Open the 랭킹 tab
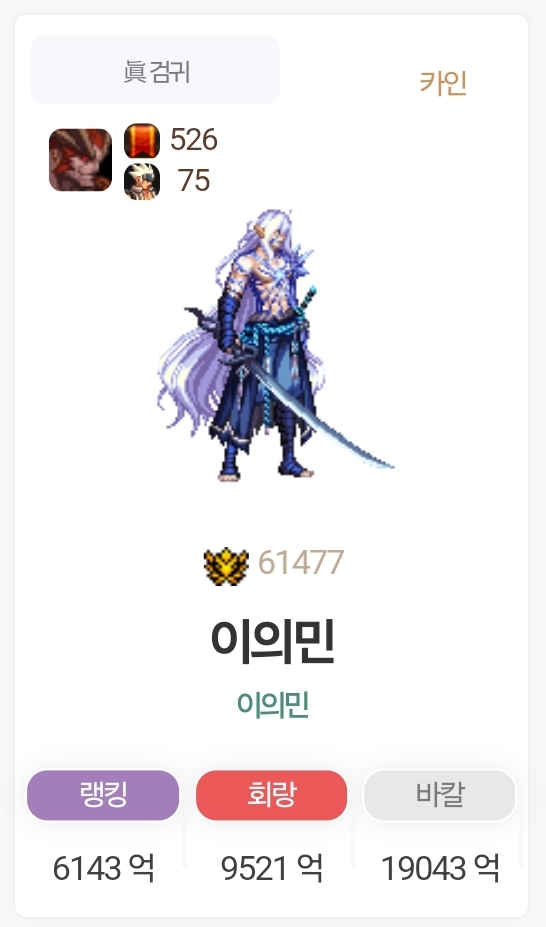 pos(103,795)
